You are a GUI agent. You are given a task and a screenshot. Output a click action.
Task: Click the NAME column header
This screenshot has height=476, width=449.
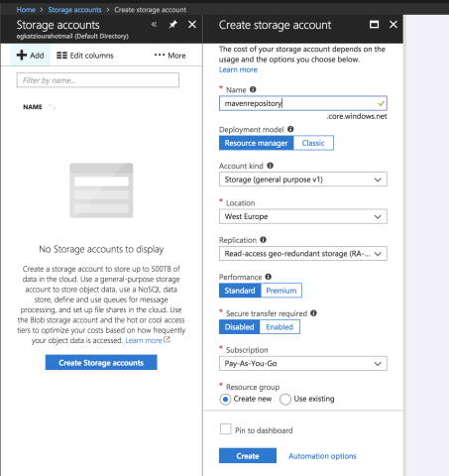(33, 107)
